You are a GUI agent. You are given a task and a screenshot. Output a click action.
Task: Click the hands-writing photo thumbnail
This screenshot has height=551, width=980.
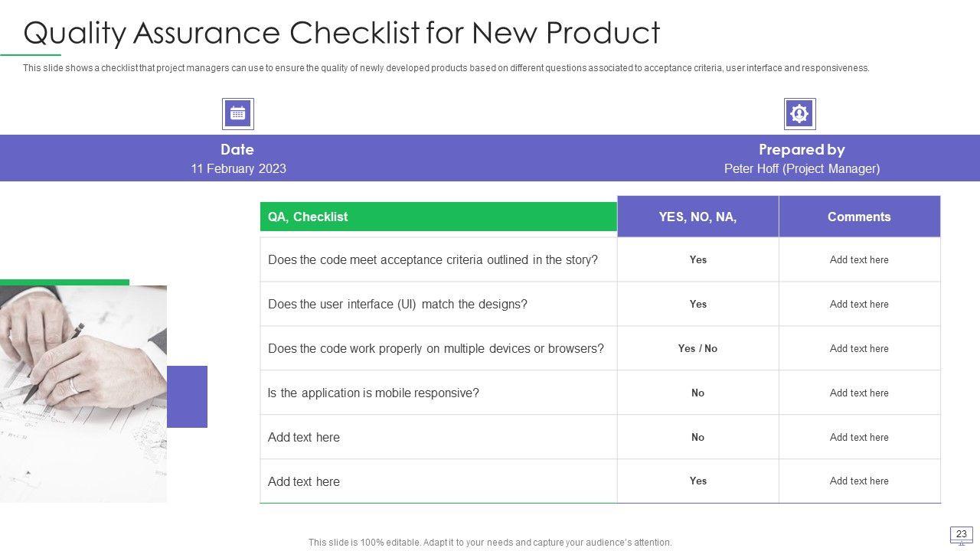tap(83, 394)
